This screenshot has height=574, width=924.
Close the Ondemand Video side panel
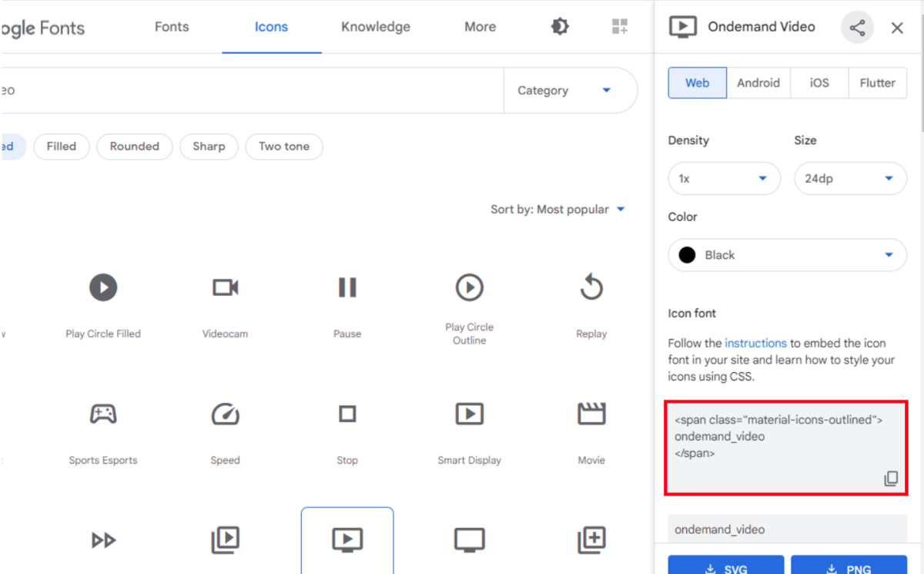[x=897, y=28]
